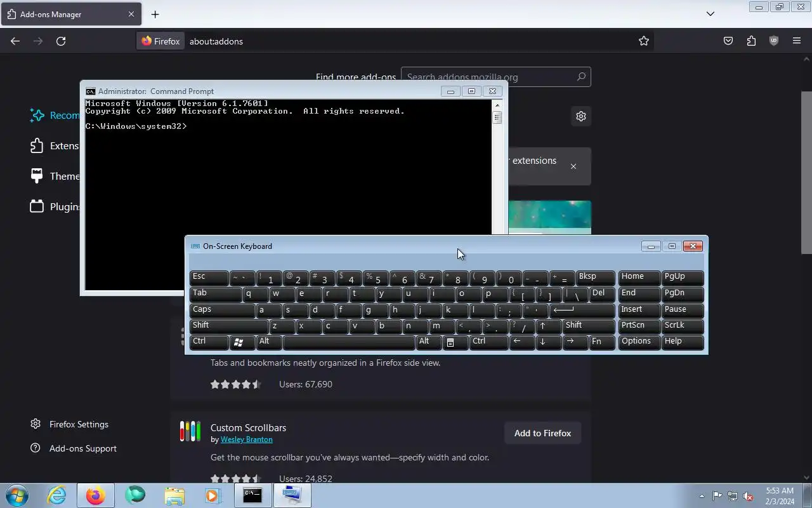
Task: Select Plugins category in sidebar
Action: point(55,206)
